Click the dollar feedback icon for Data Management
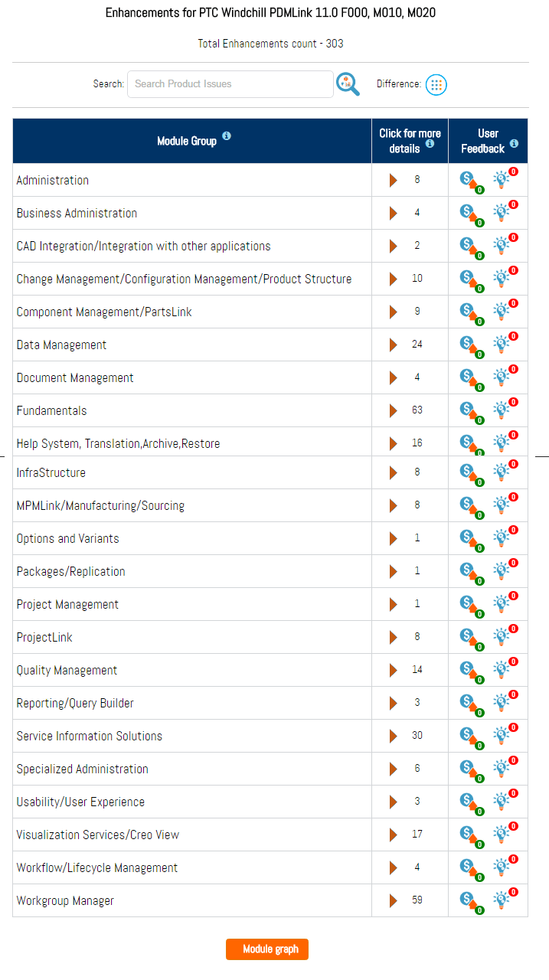This screenshot has height=980, width=549. (468, 345)
